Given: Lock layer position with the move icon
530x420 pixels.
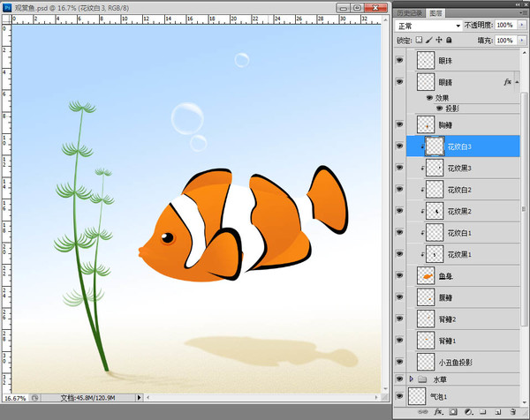Looking at the screenshot, I should 439,40.
